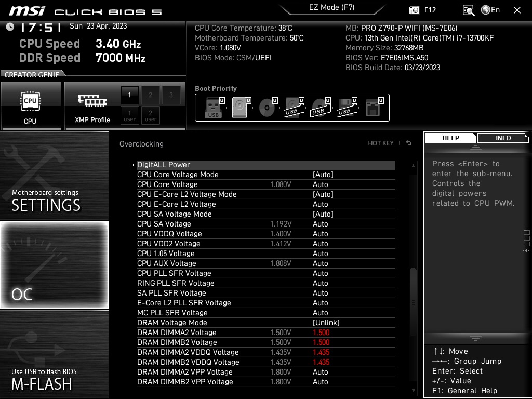
Task: Edit the CPU AUX Voltage value
Action: (320, 263)
